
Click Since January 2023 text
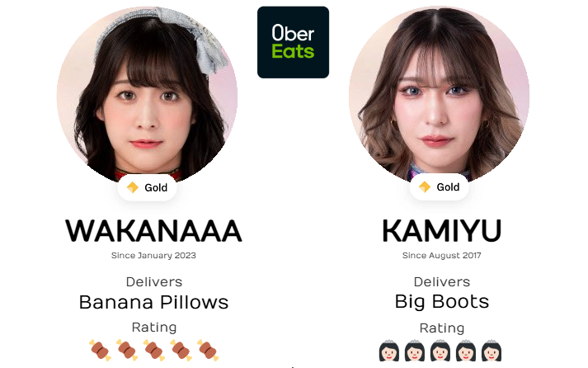(x=153, y=256)
